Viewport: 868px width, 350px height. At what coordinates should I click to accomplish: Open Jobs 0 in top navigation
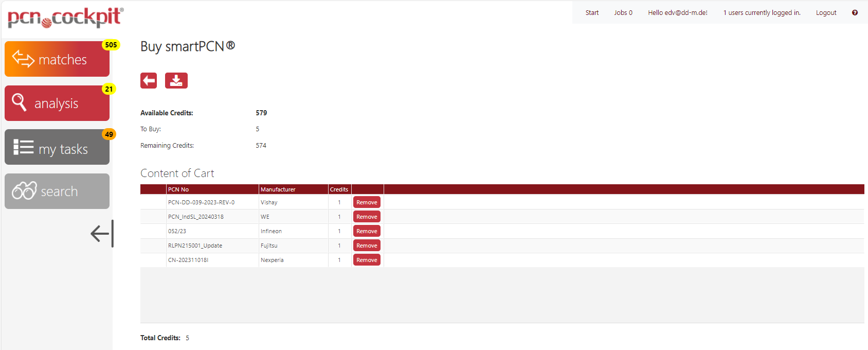[x=623, y=13]
